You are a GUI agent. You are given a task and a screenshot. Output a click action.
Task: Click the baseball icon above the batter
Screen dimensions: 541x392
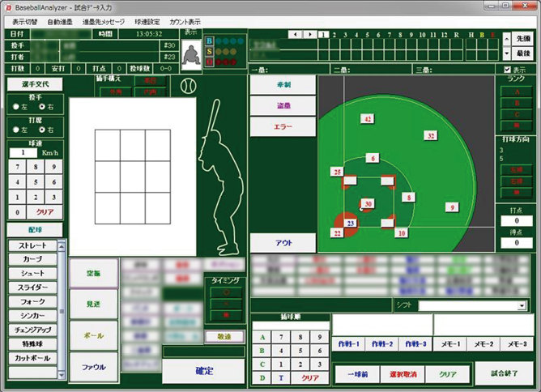[189, 86]
